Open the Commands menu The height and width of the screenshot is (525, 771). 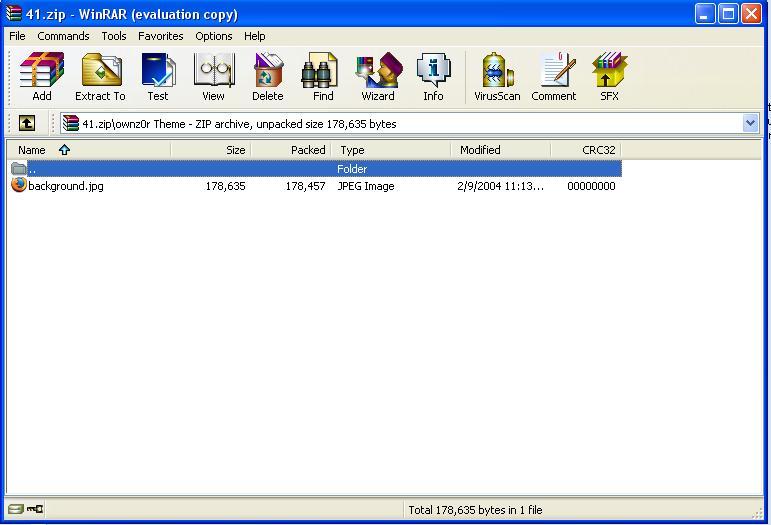click(63, 36)
